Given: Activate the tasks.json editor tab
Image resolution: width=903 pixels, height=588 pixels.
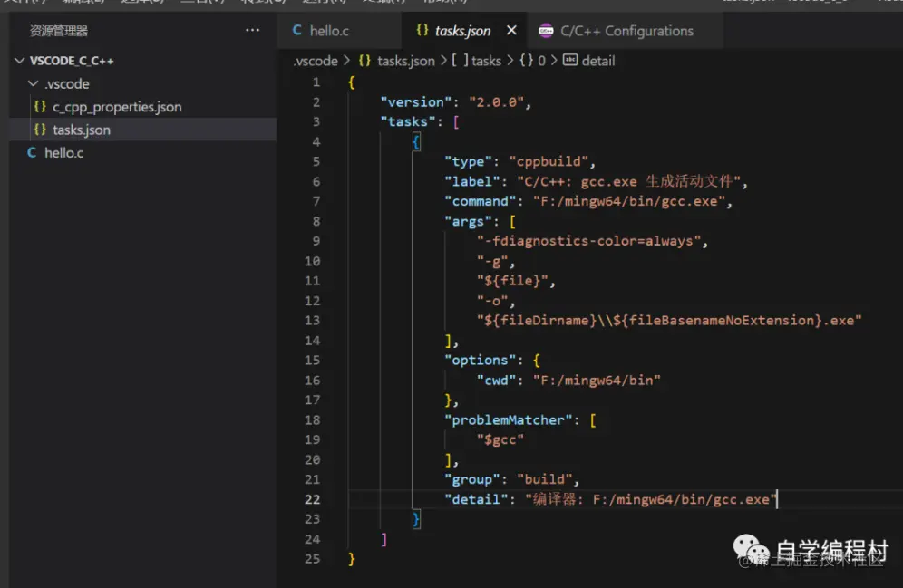Looking at the screenshot, I should 462,31.
